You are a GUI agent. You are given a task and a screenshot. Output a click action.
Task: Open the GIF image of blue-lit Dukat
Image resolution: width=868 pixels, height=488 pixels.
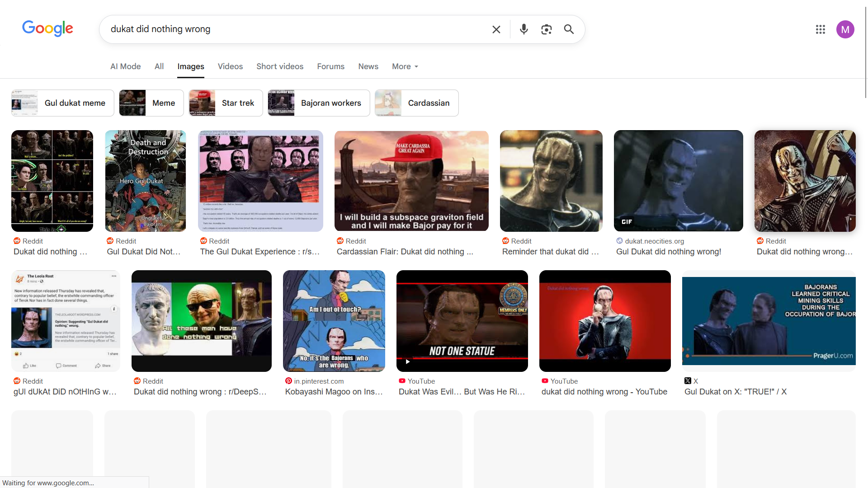(678, 181)
